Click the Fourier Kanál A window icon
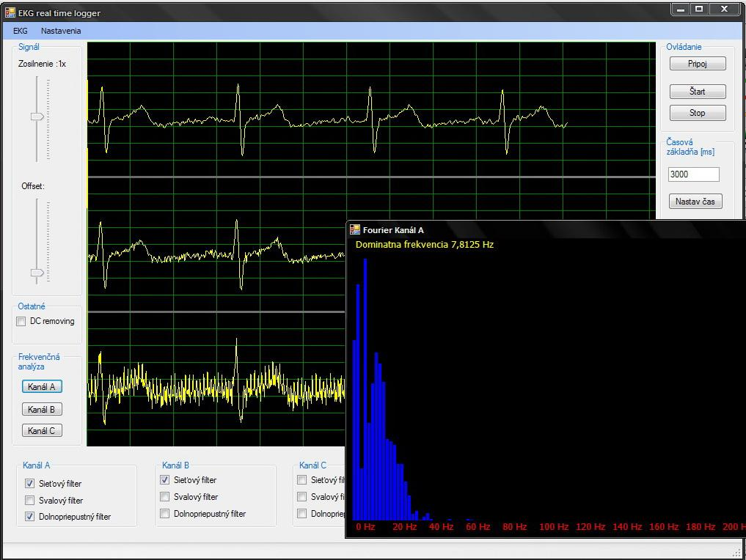The image size is (746, 560). click(355, 230)
